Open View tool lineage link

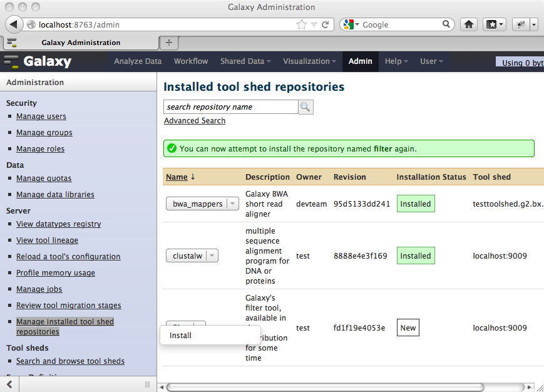[47, 240]
